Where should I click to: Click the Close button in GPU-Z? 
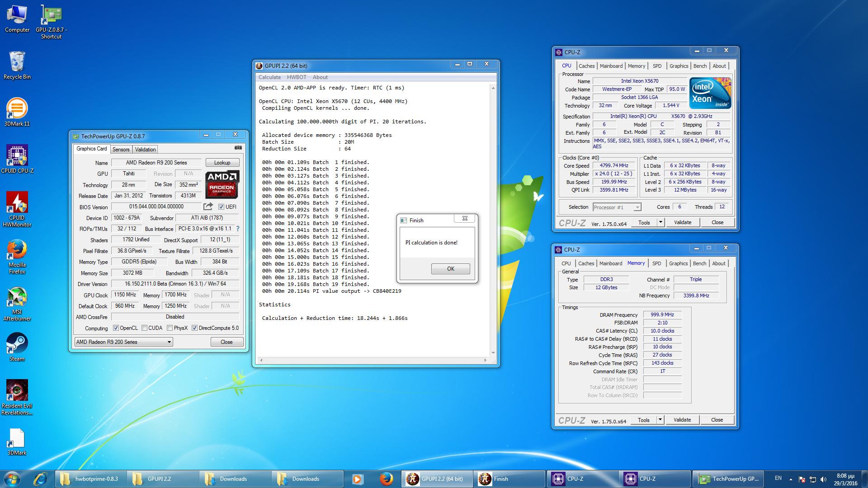pos(226,342)
